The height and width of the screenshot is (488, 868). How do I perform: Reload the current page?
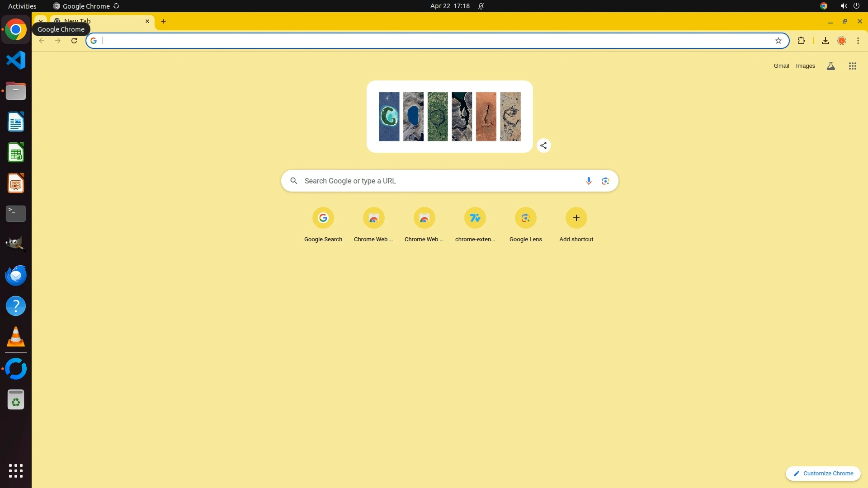pos(74,41)
